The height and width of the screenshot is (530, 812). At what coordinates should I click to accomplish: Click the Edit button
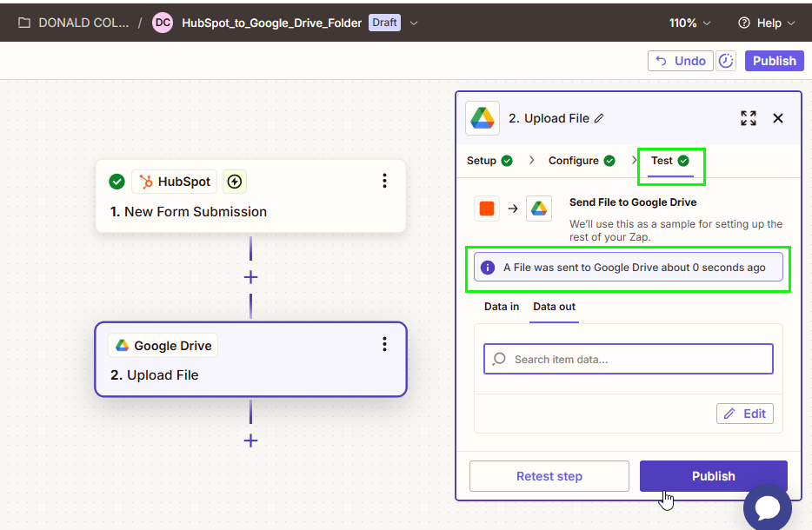(x=745, y=414)
